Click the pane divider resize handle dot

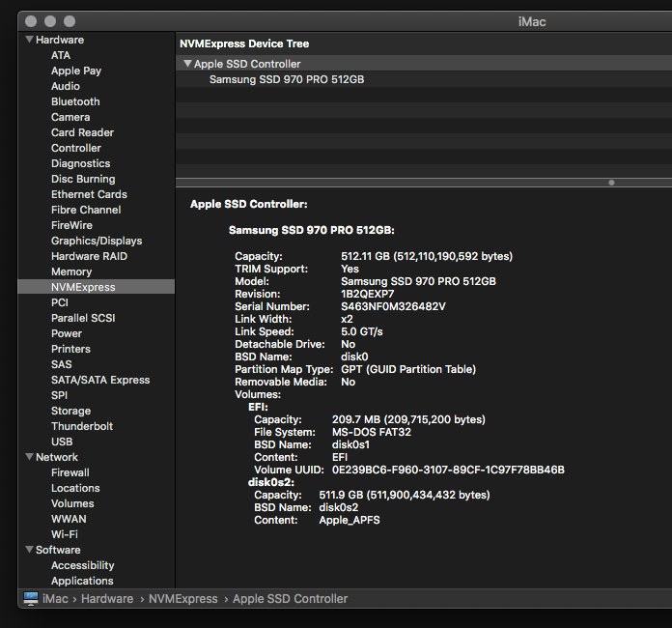click(x=610, y=182)
